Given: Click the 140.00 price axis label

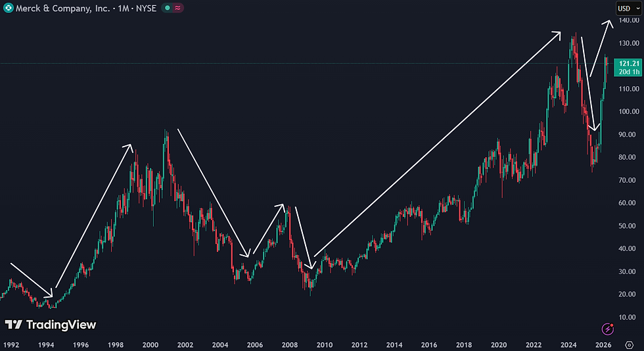Looking at the screenshot, I should [x=629, y=20].
